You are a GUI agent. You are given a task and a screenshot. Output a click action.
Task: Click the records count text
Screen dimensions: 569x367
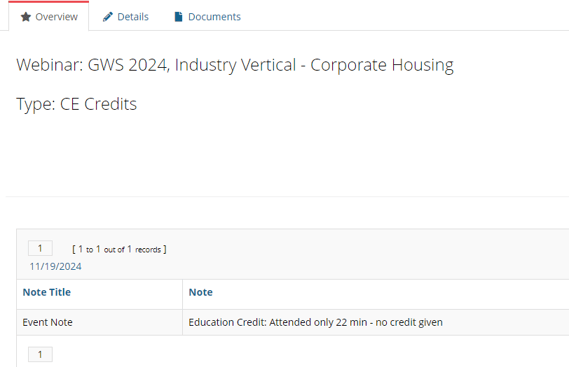pyautogui.click(x=119, y=249)
